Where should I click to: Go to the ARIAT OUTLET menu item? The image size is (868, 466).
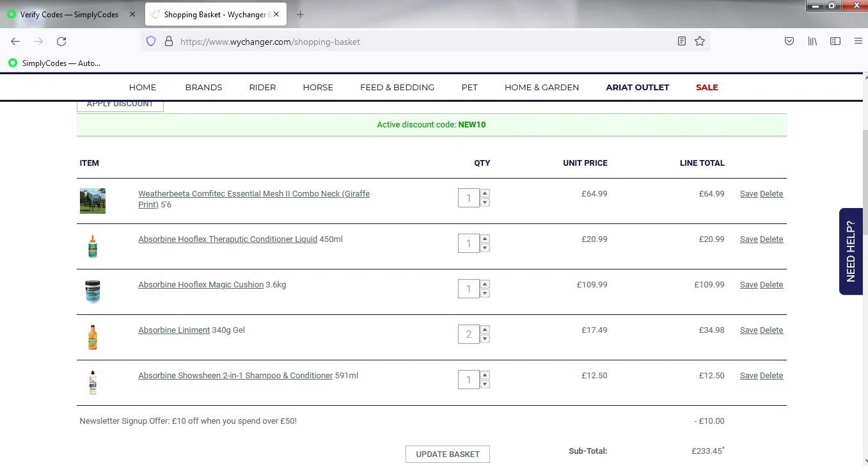click(x=638, y=87)
